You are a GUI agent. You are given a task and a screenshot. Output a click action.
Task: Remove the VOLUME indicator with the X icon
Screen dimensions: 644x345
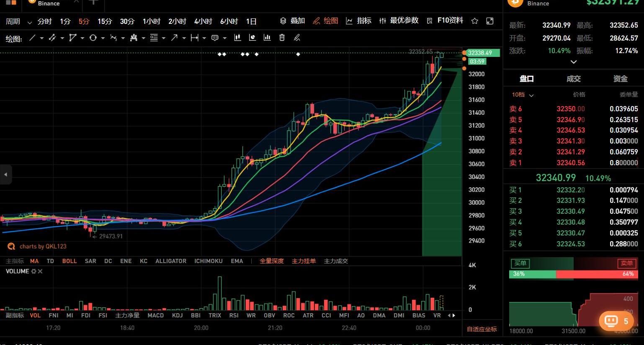tap(40, 271)
